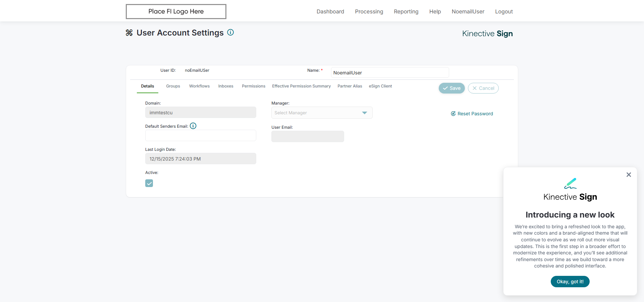Screen dimensions: 644x302
Task: Click the command-style icon before User Account Settings
Action: 129,33
